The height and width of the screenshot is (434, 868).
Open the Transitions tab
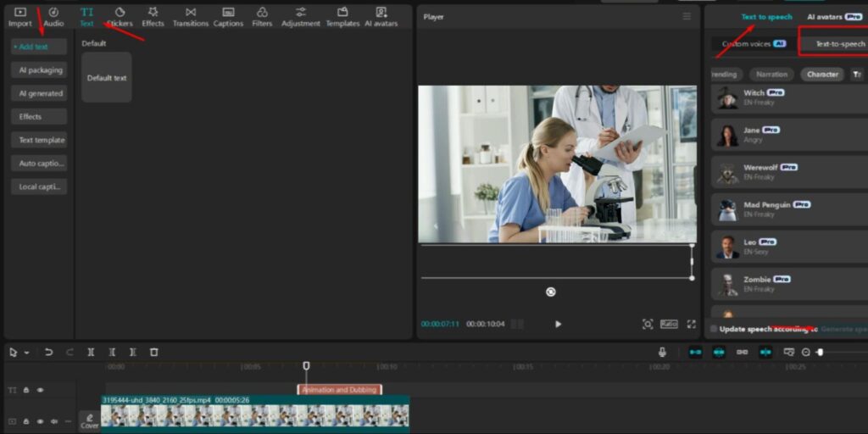click(x=191, y=17)
